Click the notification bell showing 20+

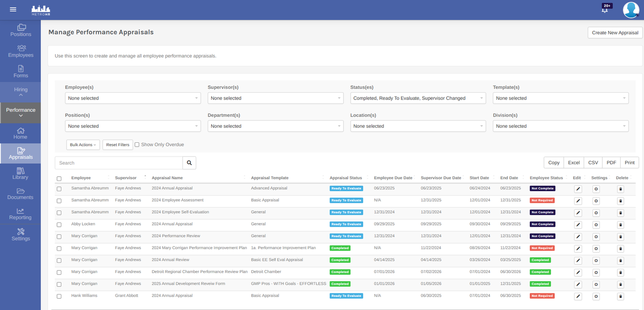point(605,9)
